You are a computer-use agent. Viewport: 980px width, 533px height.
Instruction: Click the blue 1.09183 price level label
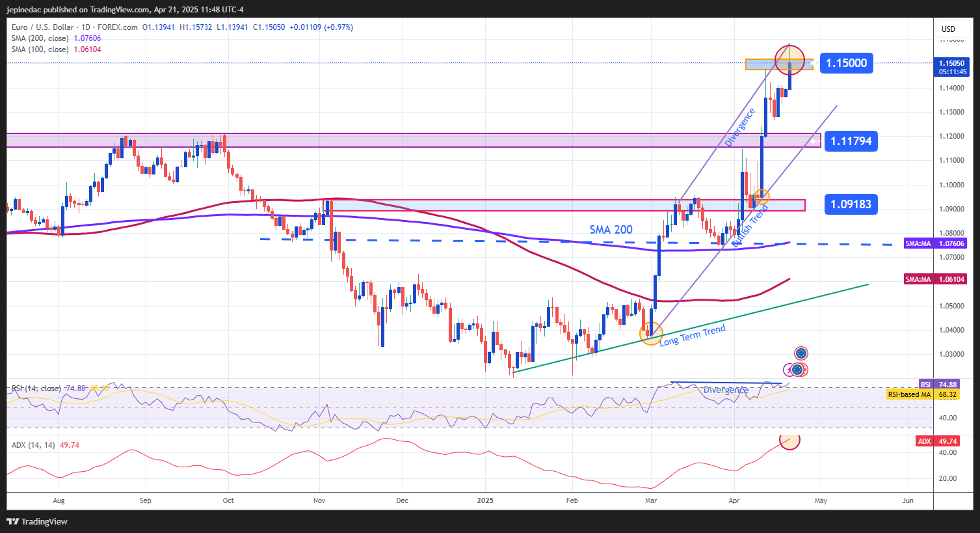851,204
